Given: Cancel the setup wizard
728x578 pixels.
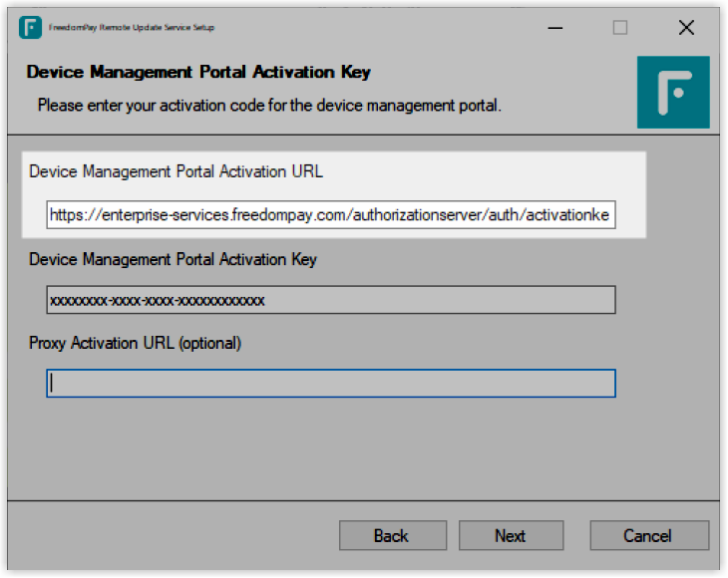Looking at the screenshot, I should (x=649, y=535).
